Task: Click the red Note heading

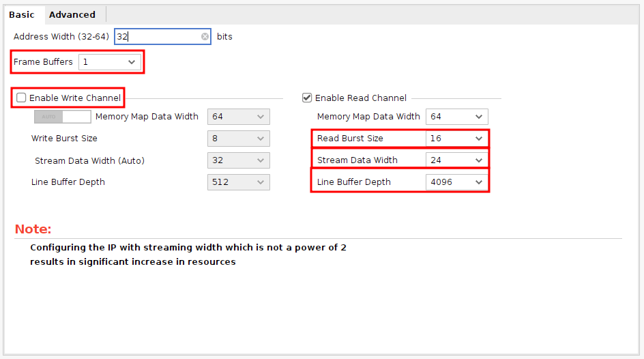Action: pos(33,229)
